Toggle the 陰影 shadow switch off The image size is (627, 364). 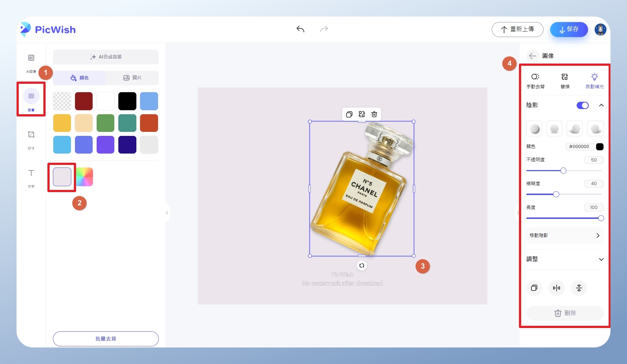click(x=583, y=105)
